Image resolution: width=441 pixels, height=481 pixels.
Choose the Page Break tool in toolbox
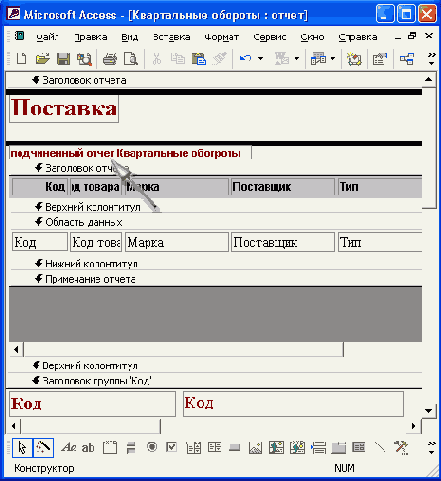point(318,448)
